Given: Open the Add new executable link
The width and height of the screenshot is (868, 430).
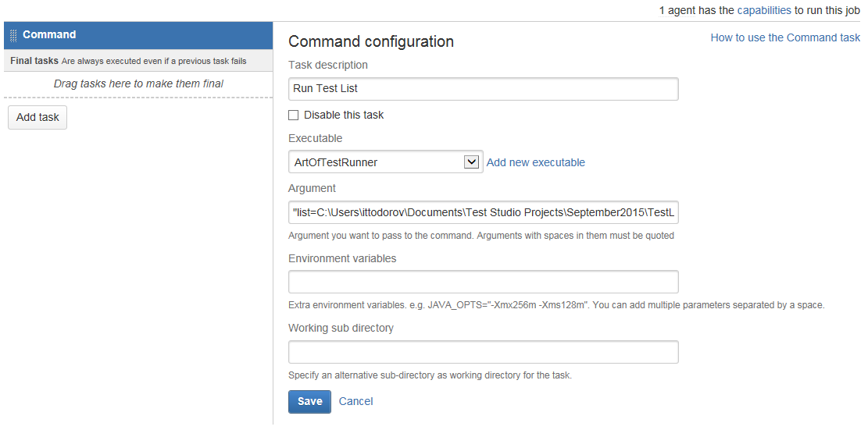Looking at the screenshot, I should (x=536, y=162).
